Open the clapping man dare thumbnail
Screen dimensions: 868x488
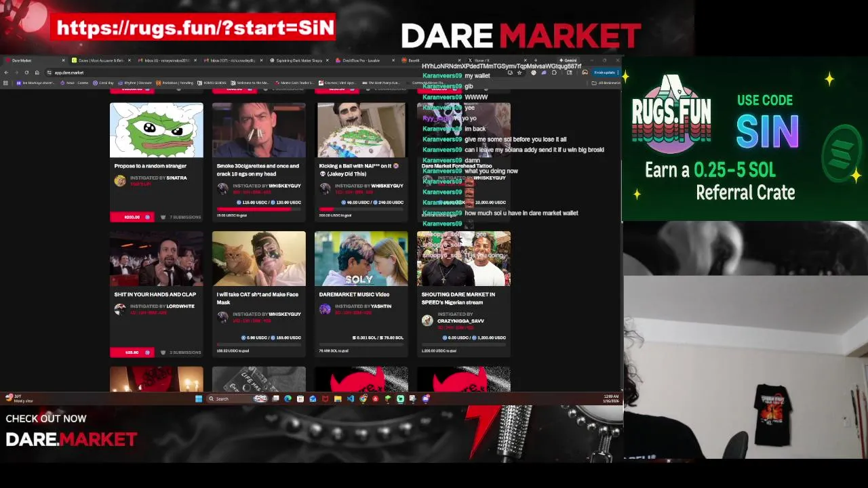coord(157,259)
